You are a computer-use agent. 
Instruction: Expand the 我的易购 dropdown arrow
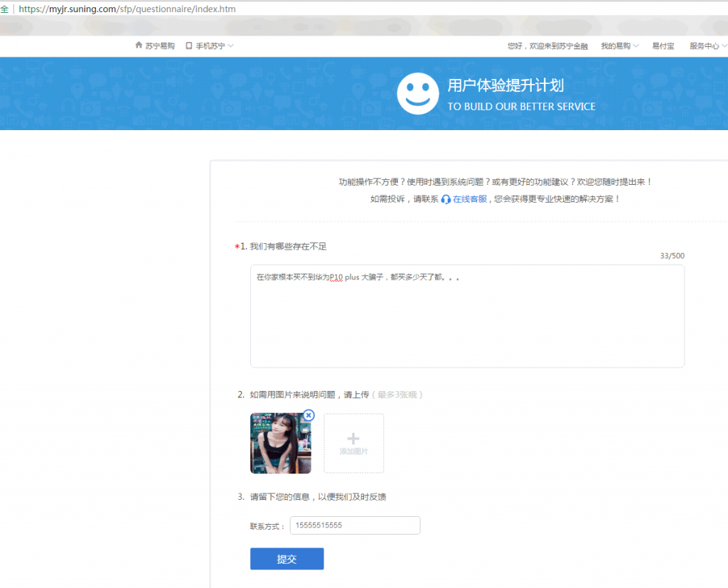636,46
